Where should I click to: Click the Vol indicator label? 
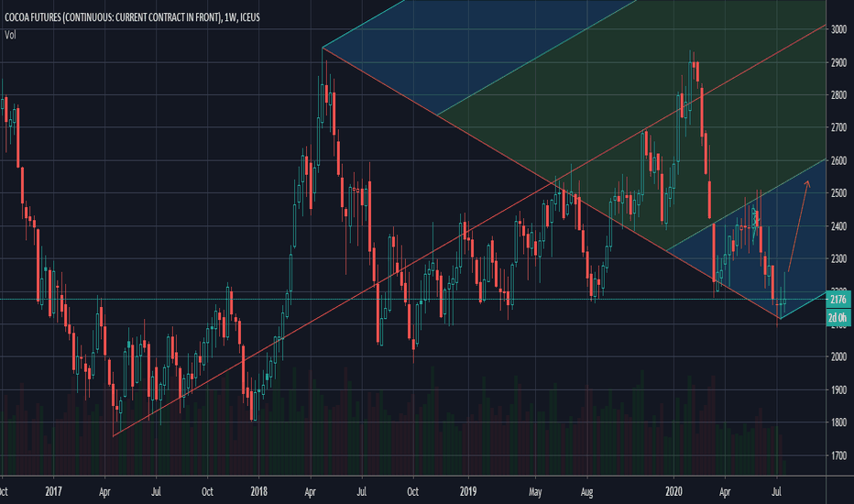point(10,35)
